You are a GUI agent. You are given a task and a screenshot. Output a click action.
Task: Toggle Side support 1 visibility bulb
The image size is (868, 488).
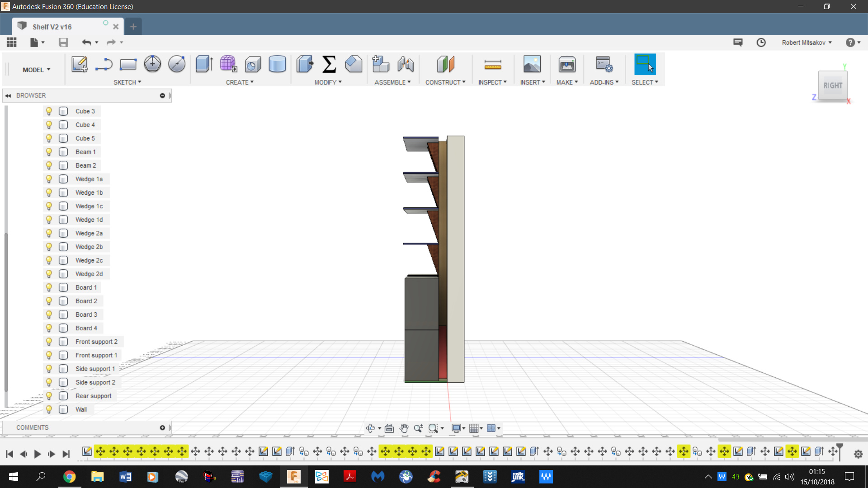49,369
